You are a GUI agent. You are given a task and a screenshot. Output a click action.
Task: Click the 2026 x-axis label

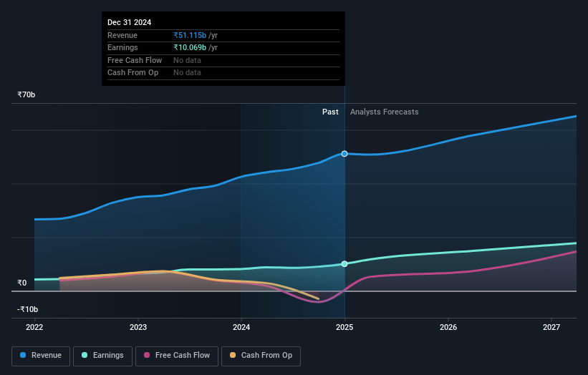[x=448, y=327]
